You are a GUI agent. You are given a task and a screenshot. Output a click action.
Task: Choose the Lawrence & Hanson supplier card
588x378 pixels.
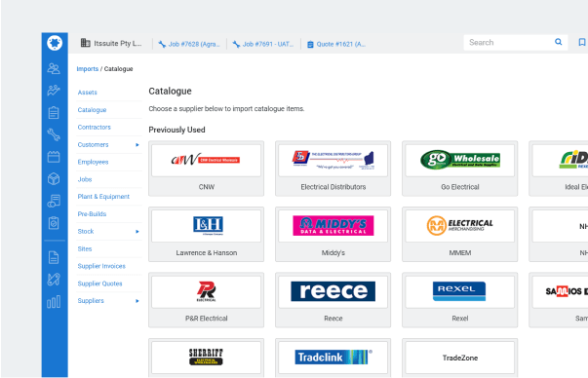pyautogui.click(x=207, y=235)
